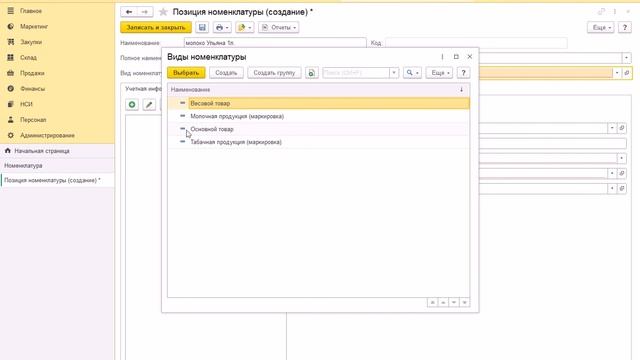Image resolution: width=640 pixels, height=360 pixels.
Task: Open the Закупки section icon
Action: (x=11, y=42)
